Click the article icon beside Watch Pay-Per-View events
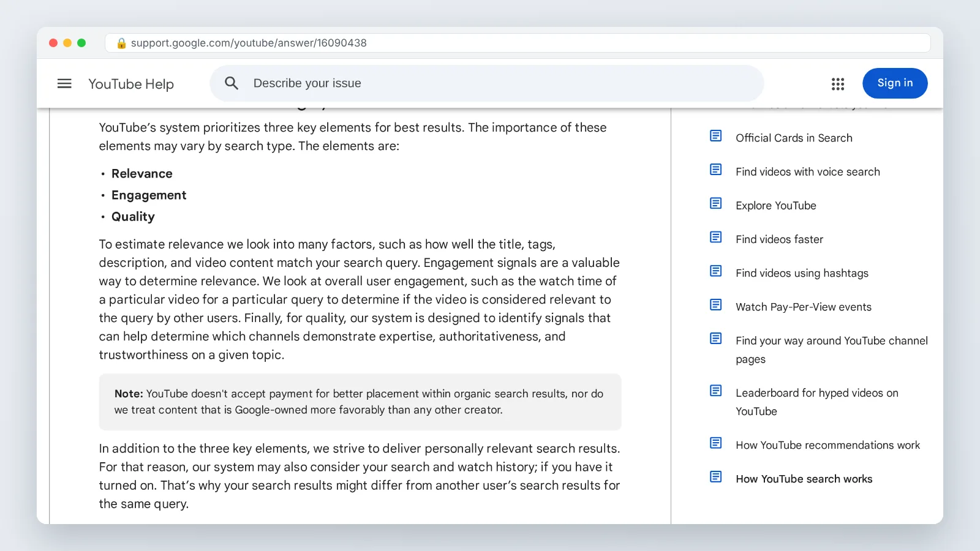Image resolution: width=980 pixels, height=551 pixels. 715,304
